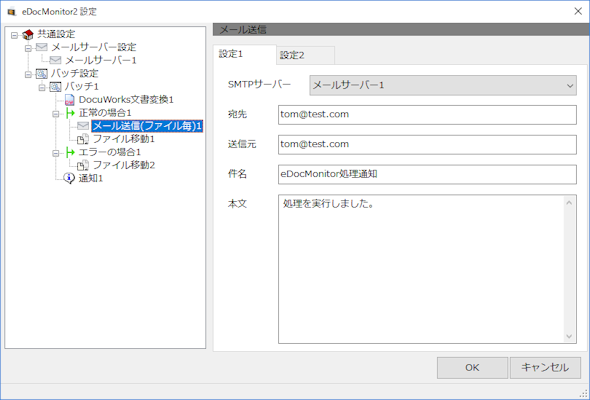The height and width of the screenshot is (400, 590).
Task: Click the down arrow of the 本文 scrollbar
Action: tap(569, 336)
